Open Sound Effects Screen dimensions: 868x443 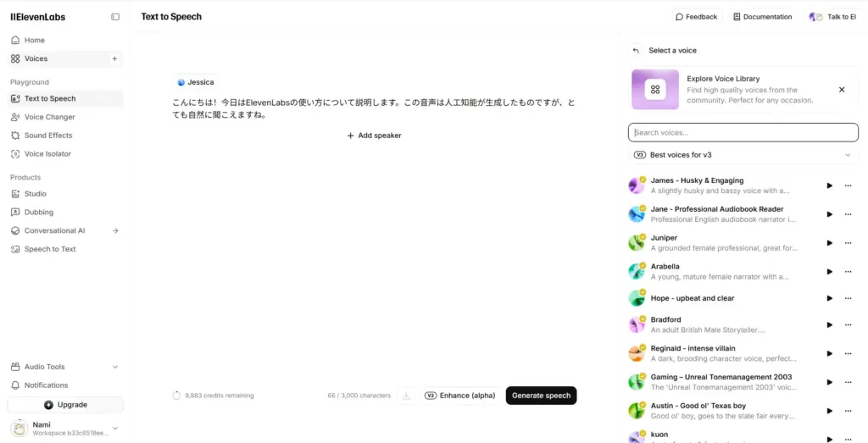pyautogui.click(x=65, y=136)
